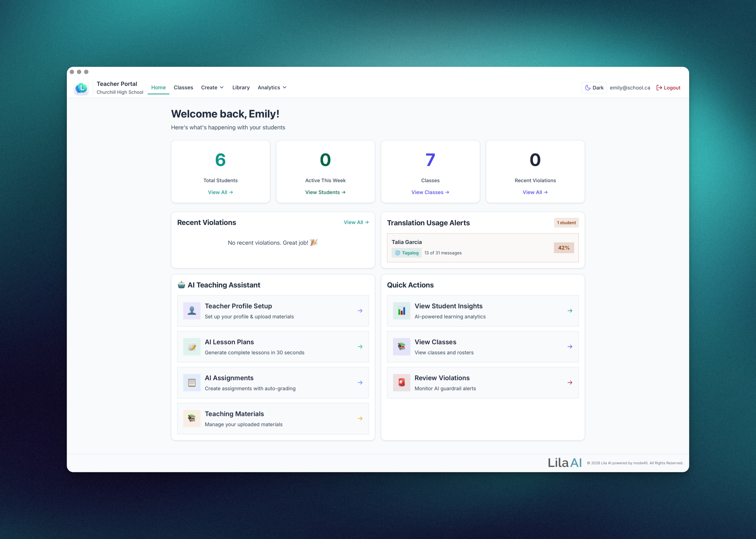756x539 pixels.
Task: Click View All under Recent Violations stat card
Action: click(x=535, y=192)
